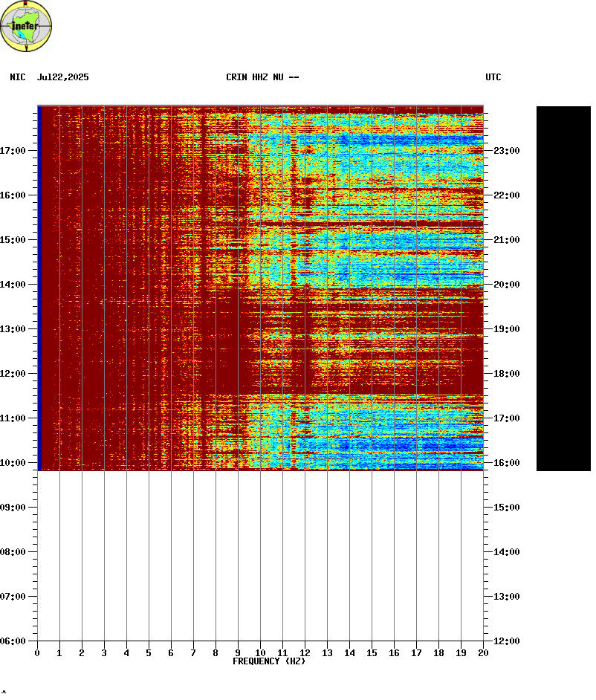Click the 16:00 local time tick label

(x=13, y=195)
